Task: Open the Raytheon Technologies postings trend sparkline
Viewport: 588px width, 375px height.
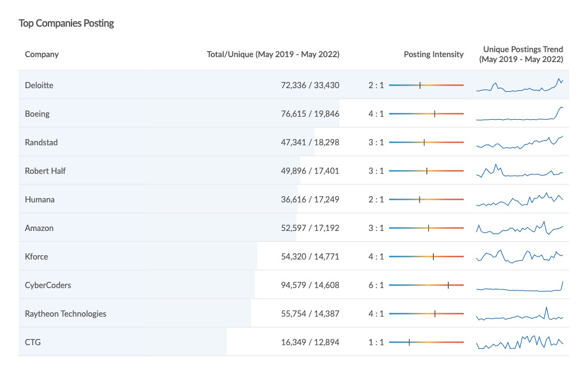Action: pyautogui.click(x=520, y=314)
